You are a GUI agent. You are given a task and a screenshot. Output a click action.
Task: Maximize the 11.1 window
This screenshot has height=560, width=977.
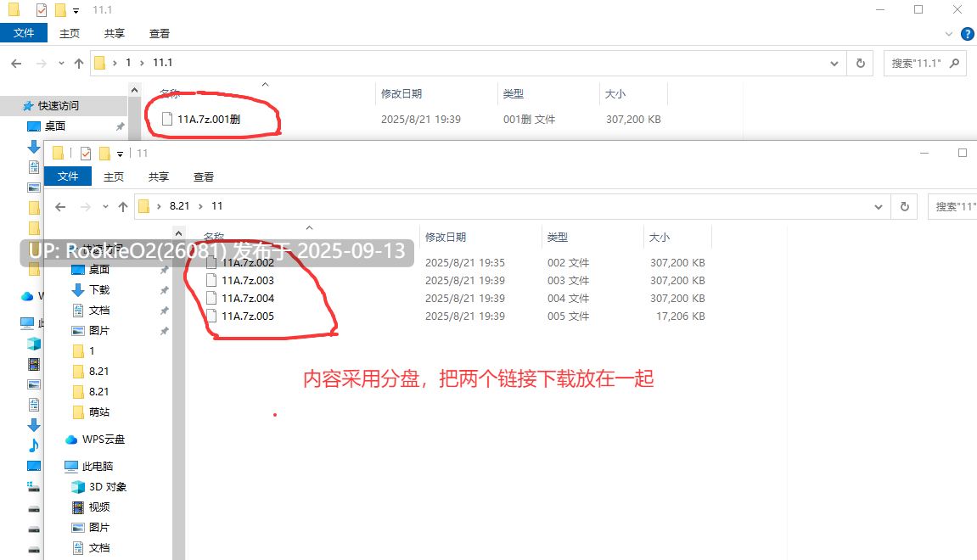[x=918, y=9]
